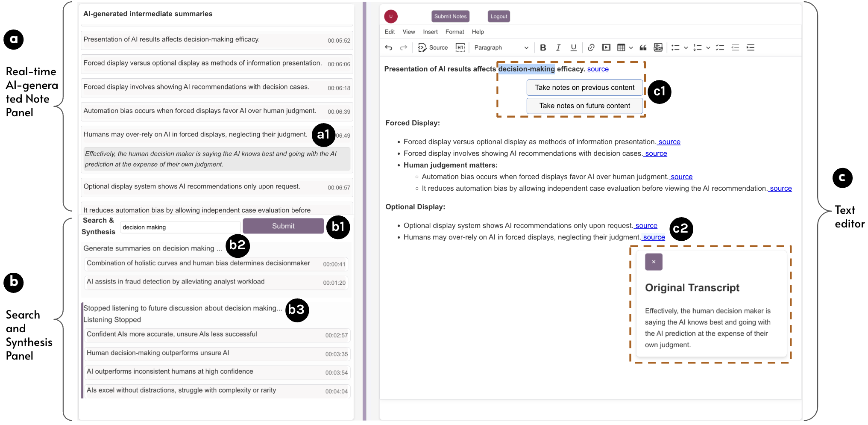Open the Format menu
The image size is (868, 425).
coord(455,32)
